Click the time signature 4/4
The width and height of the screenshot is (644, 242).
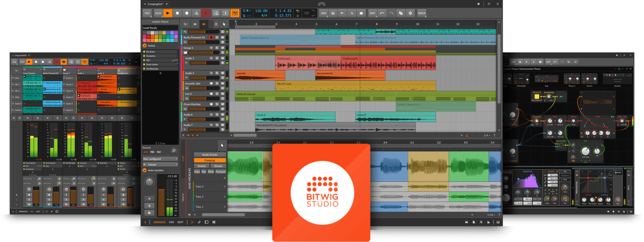click(264, 16)
